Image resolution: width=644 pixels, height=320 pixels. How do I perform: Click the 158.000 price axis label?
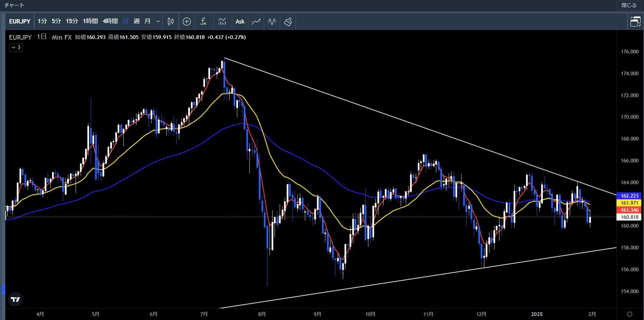pos(630,247)
